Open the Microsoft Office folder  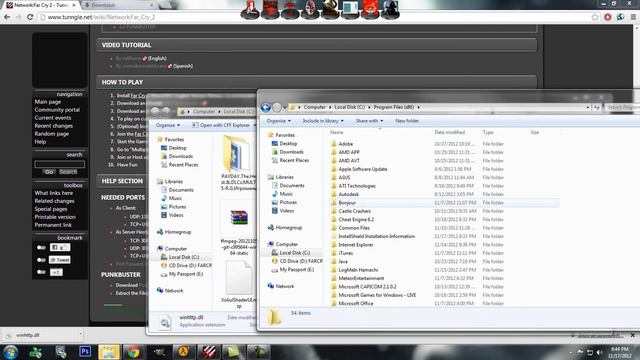(x=356, y=303)
